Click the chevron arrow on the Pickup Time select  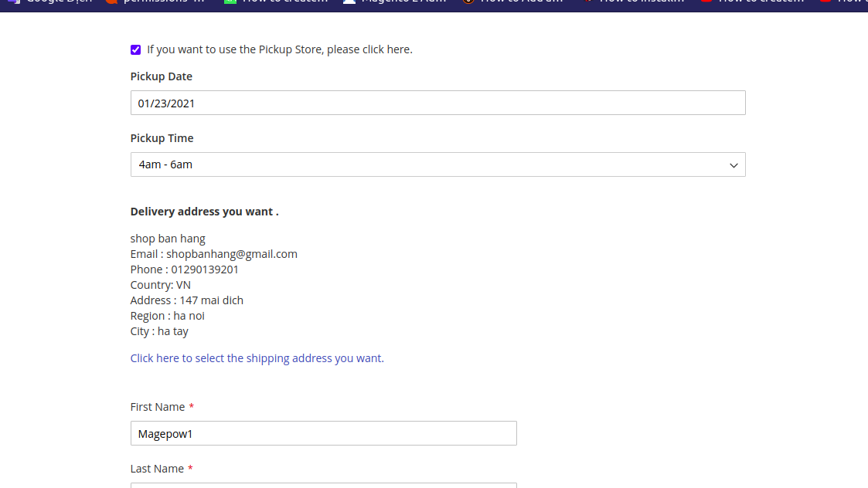click(734, 165)
